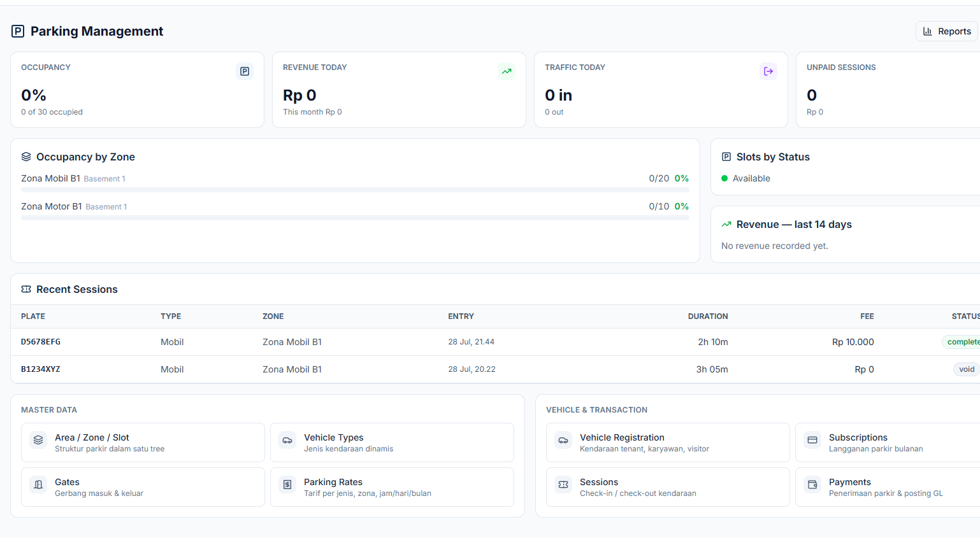The image size is (980, 538).
Task: Click the No revenue recorded yet message
Action: click(775, 246)
